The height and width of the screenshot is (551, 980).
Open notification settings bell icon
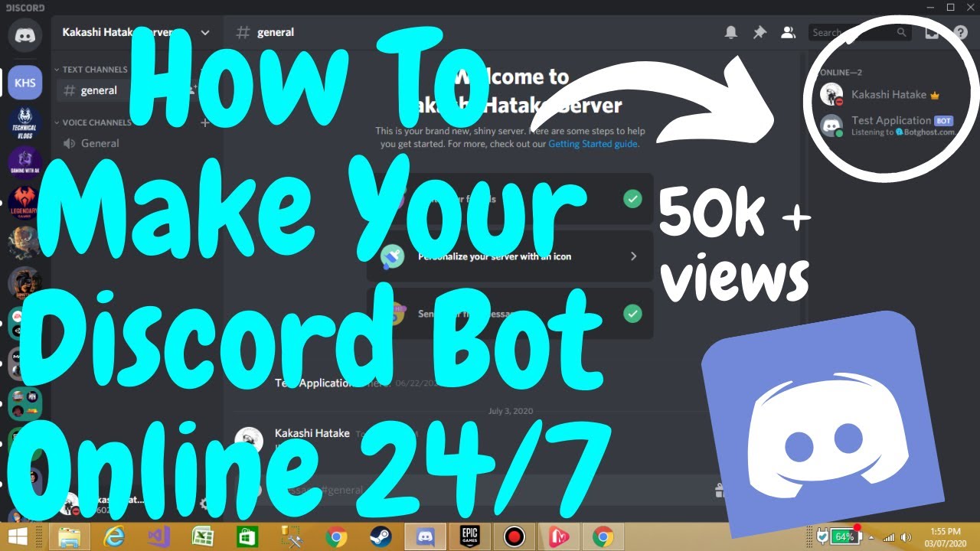click(x=731, y=32)
